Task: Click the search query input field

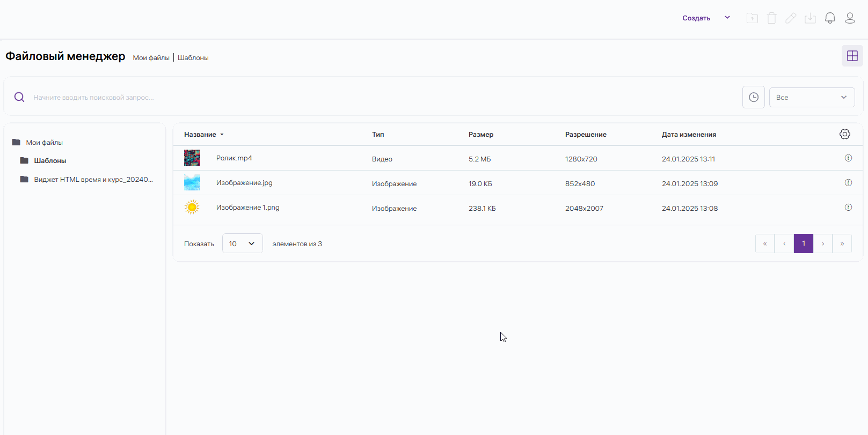Action: coord(376,97)
